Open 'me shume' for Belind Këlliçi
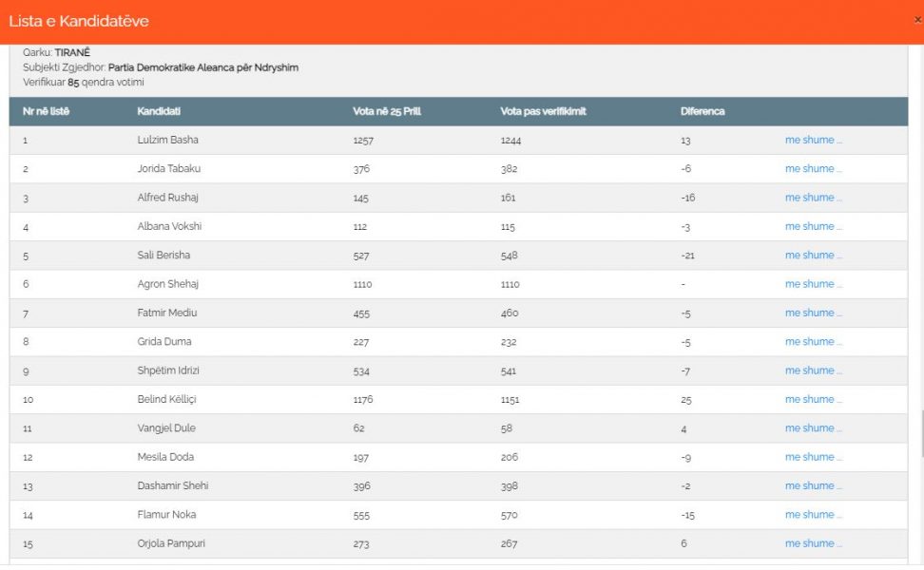The image size is (924, 570). click(x=813, y=400)
